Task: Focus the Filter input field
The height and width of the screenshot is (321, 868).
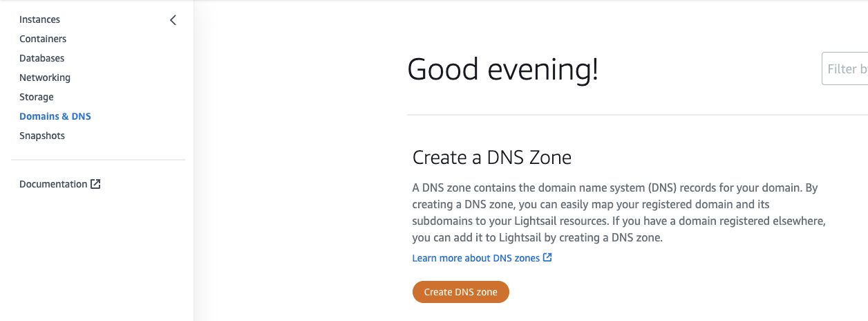Action: 847,69
